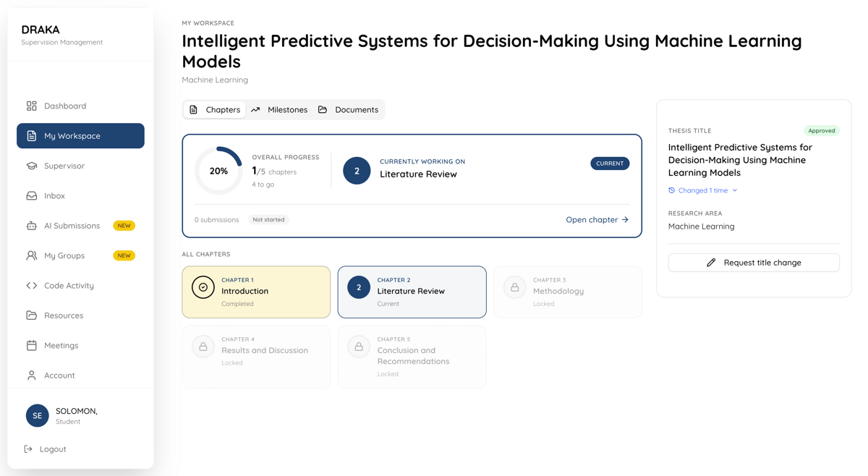The width and height of the screenshot is (868, 476).
Task: Click the Logout icon
Action: 28,449
